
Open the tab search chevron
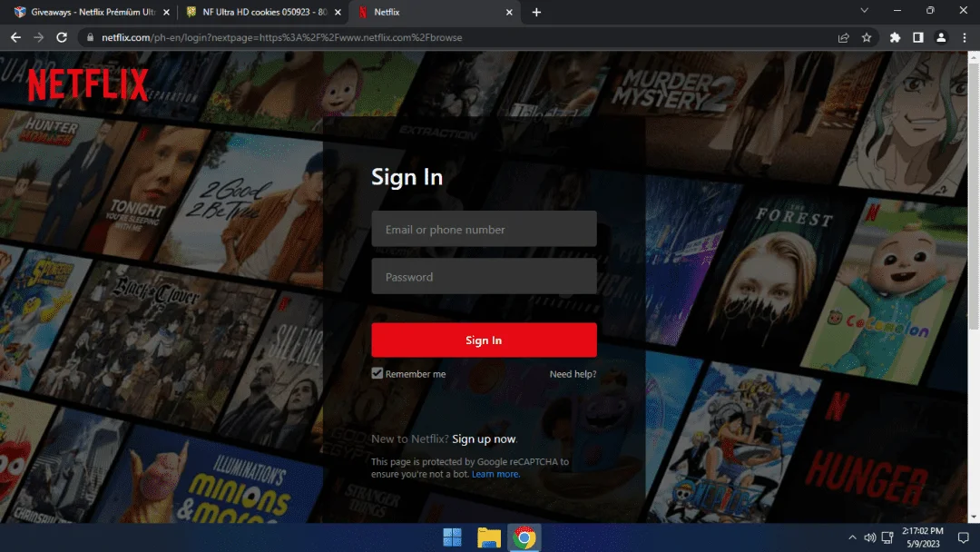[864, 11]
